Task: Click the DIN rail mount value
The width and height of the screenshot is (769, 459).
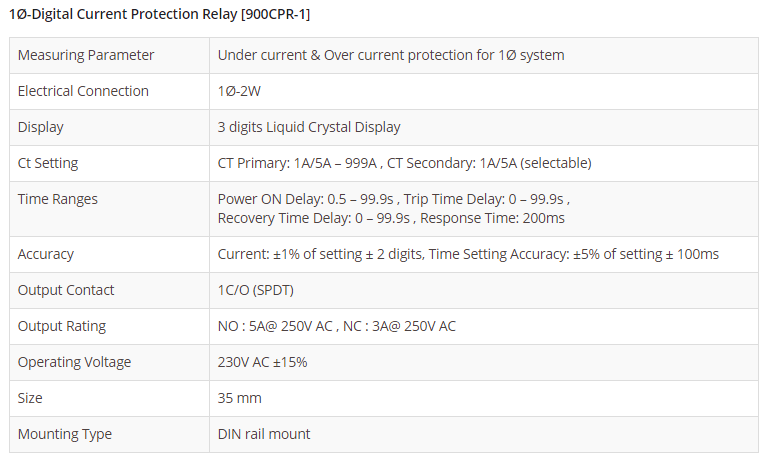Action: point(264,434)
